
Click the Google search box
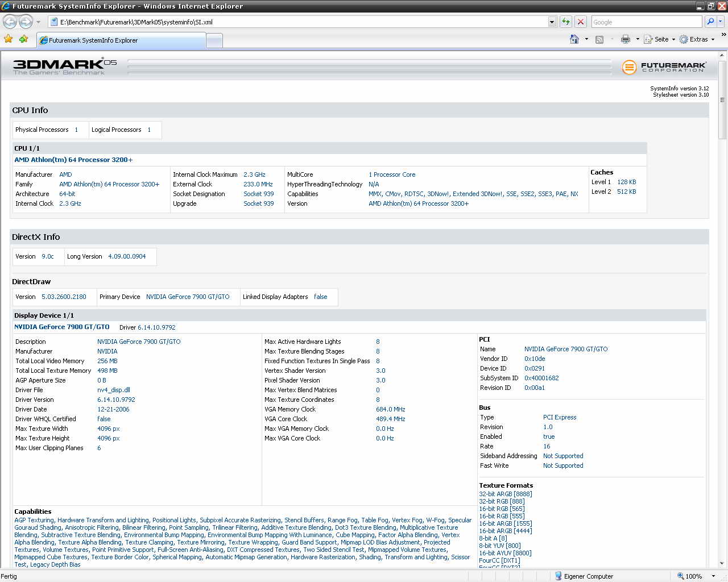click(647, 22)
